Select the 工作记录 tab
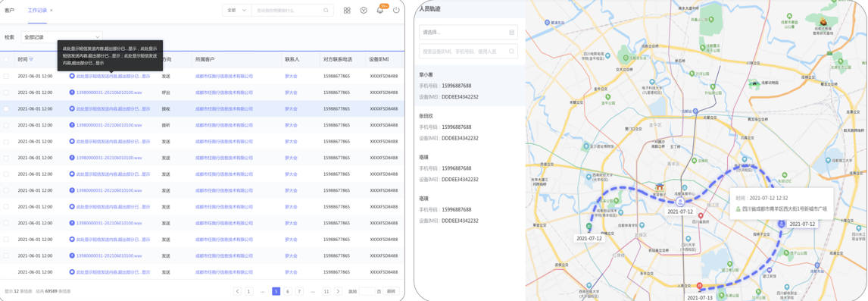The width and height of the screenshot is (868, 301). [x=37, y=11]
